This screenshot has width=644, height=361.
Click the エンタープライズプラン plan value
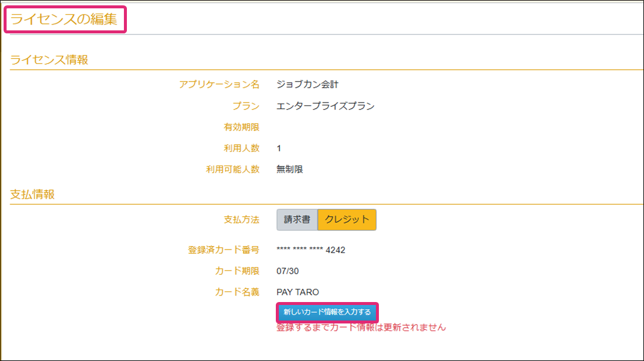point(325,107)
